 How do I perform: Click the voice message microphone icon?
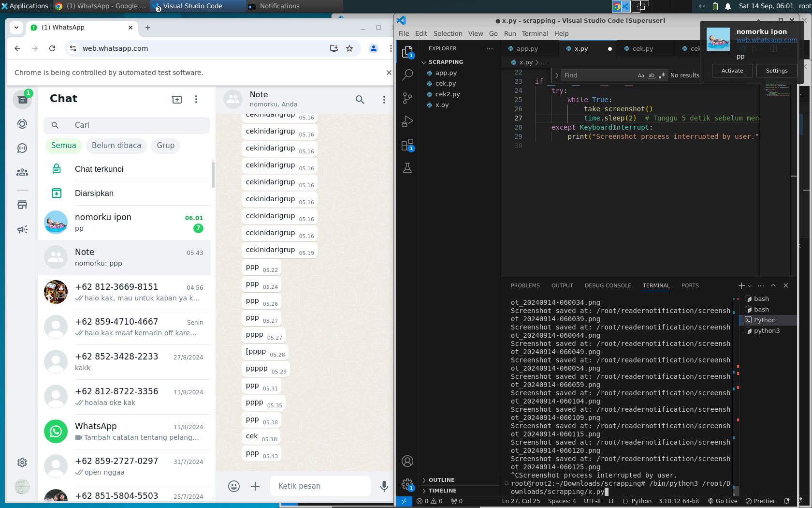(384, 486)
